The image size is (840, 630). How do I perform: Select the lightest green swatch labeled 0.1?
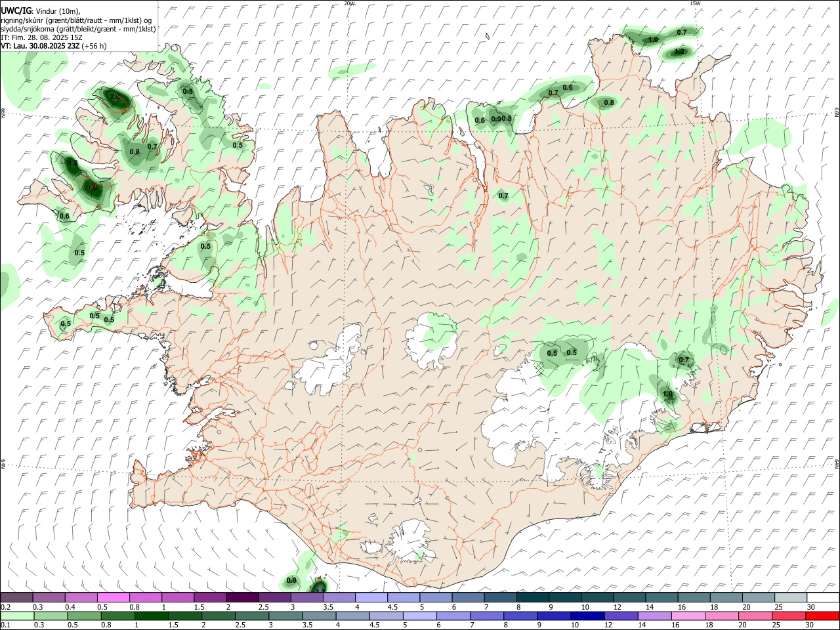click(16, 616)
